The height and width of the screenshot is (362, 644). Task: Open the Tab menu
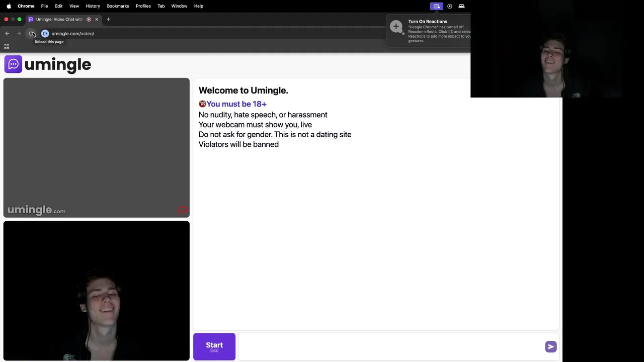161,6
